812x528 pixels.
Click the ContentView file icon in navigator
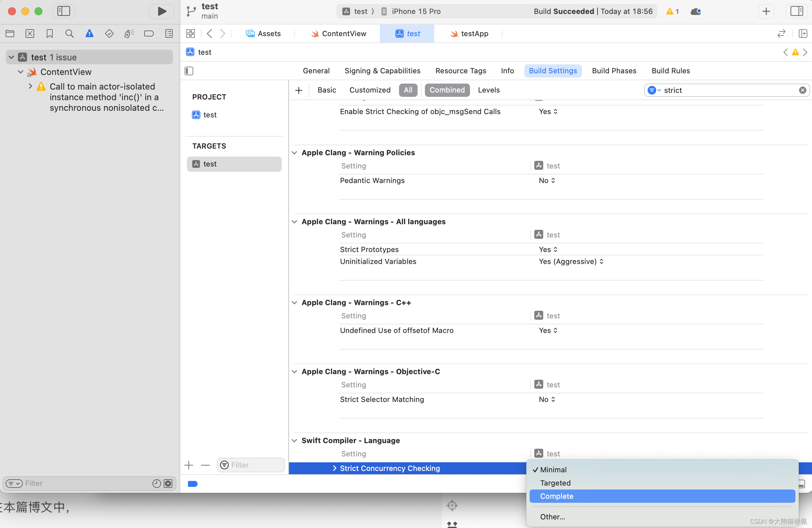(x=31, y=72)
